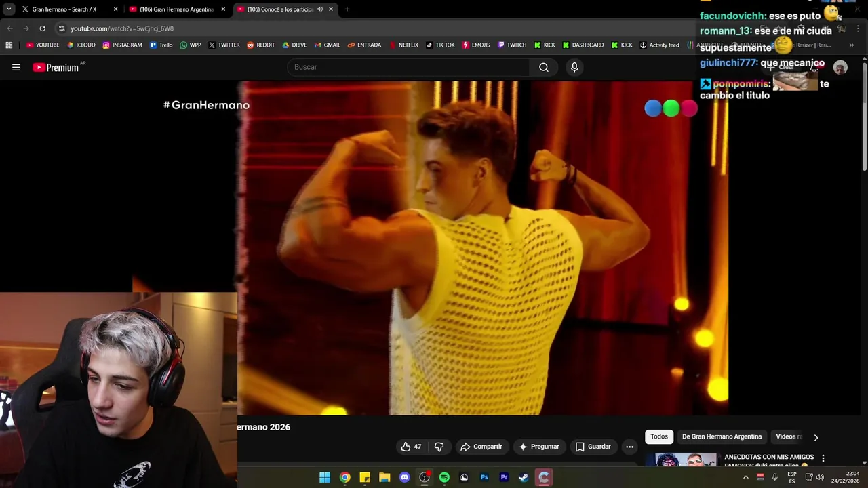Expand bookmarks overflow chevron

(851, 45)
